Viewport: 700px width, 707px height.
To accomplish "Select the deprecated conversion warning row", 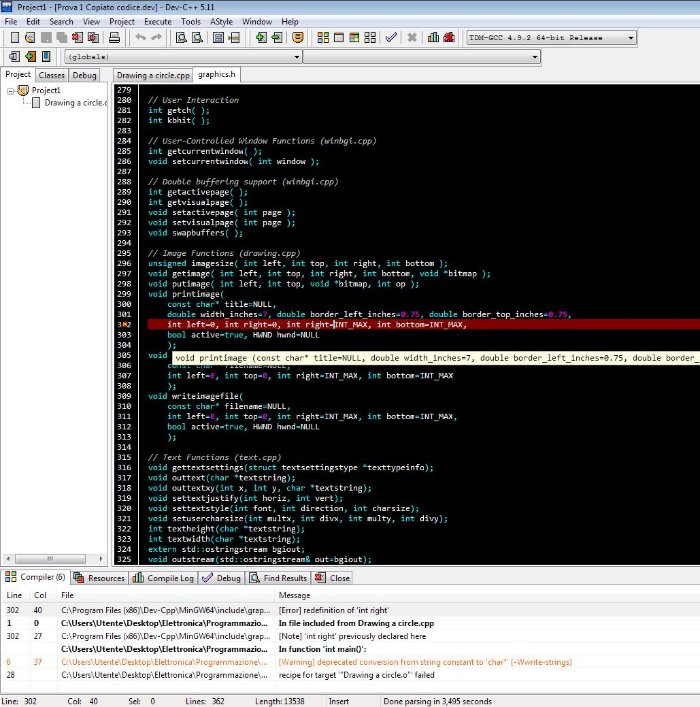I will coord(350,662).
